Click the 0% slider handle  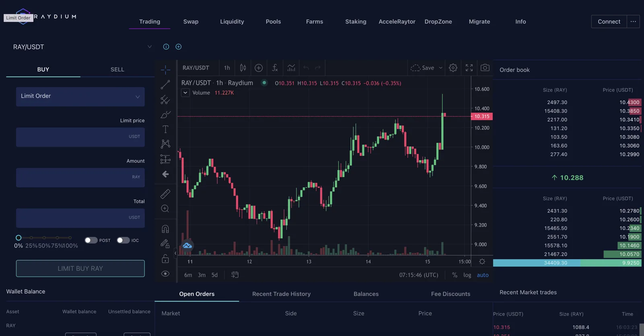[x=19, y=238]
